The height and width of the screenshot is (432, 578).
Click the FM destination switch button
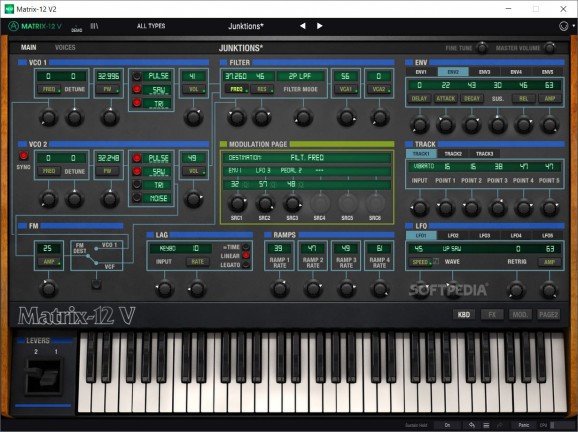click(x=96, y=284)
